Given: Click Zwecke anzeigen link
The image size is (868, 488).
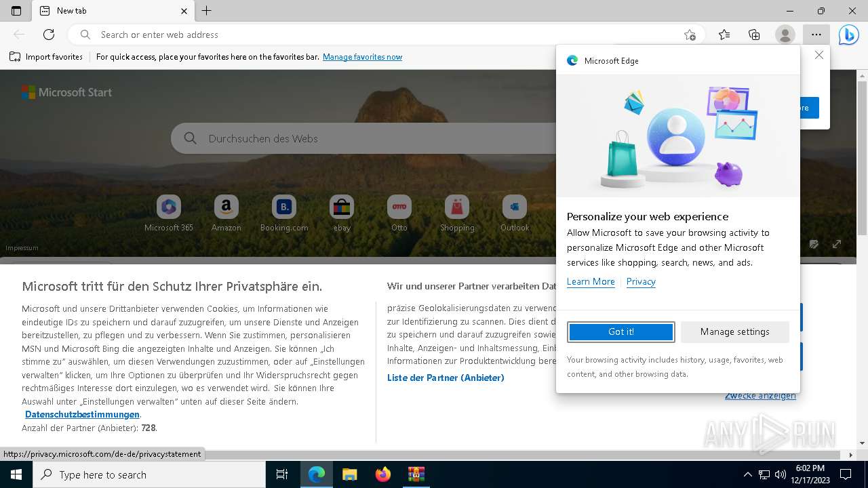Looking at the screenshot, I should [760, 396].
